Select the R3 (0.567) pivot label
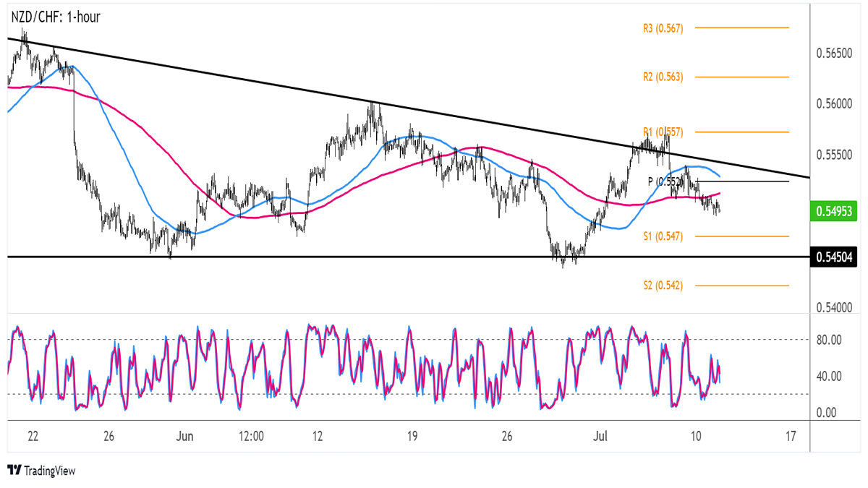This screenshot has height=488, width=868. point(663,28)
